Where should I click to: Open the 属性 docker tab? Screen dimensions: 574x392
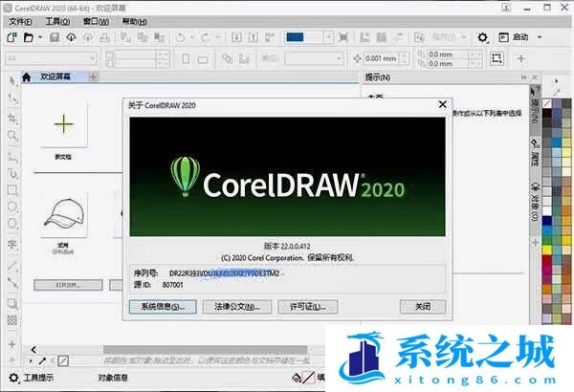[x=535, y=153]
